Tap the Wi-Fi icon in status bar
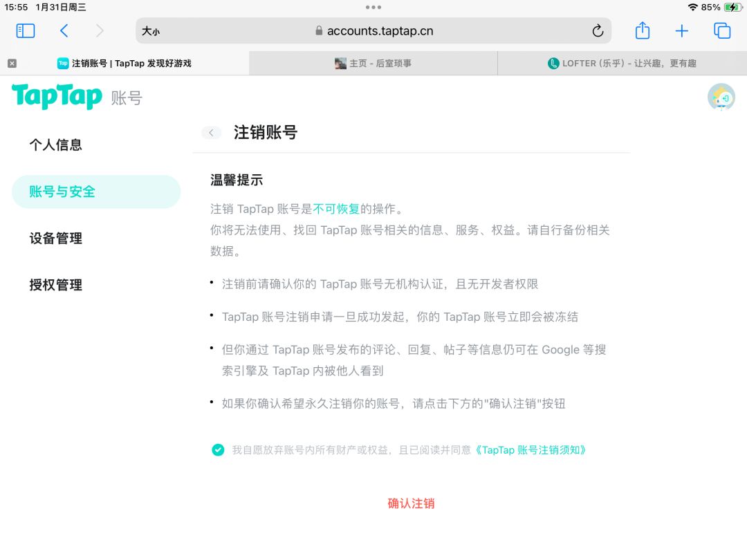The width and height of the screenshot is (747, 560). pos(692,7)
